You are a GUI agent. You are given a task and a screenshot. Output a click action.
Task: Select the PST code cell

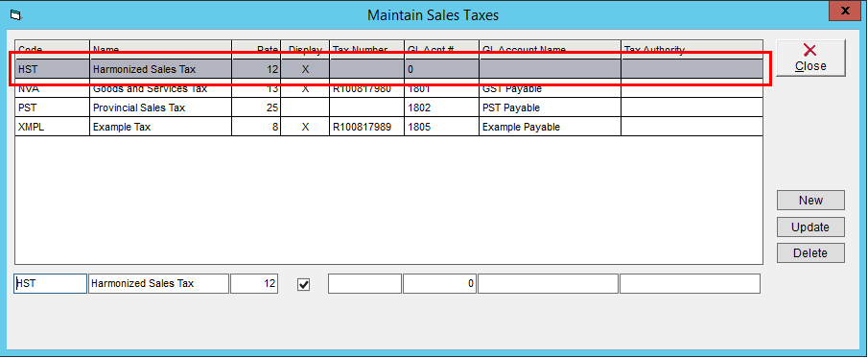click(52, 107)
